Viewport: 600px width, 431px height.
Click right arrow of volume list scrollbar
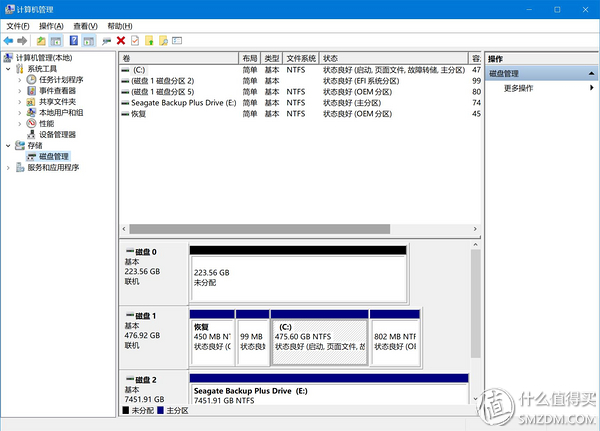[475, 229]
